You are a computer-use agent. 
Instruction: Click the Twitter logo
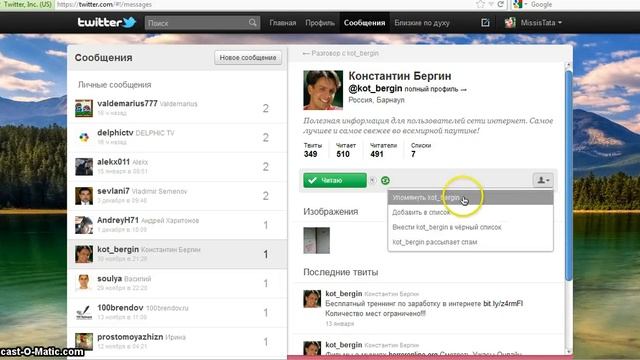point(107,22)
